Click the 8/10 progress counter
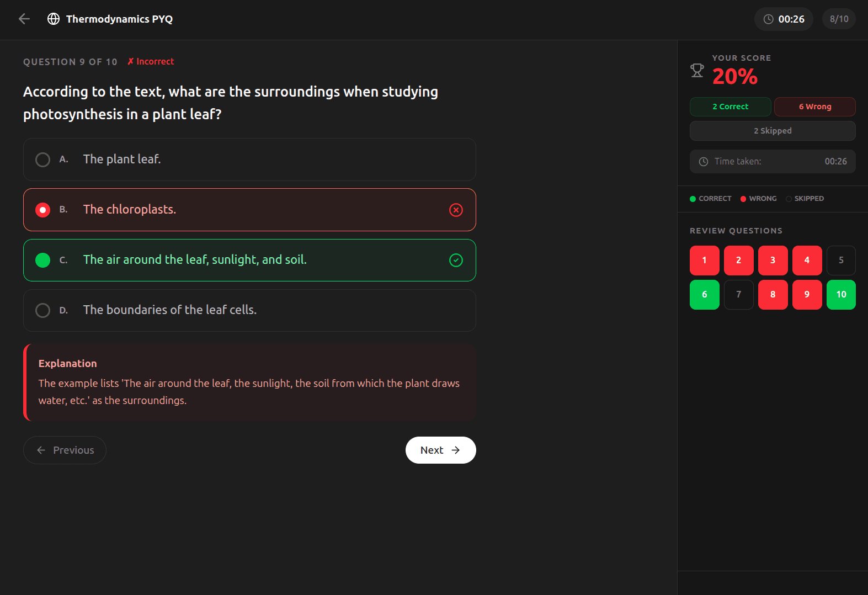The image size is (868, 595). click(x=839, y=19)
